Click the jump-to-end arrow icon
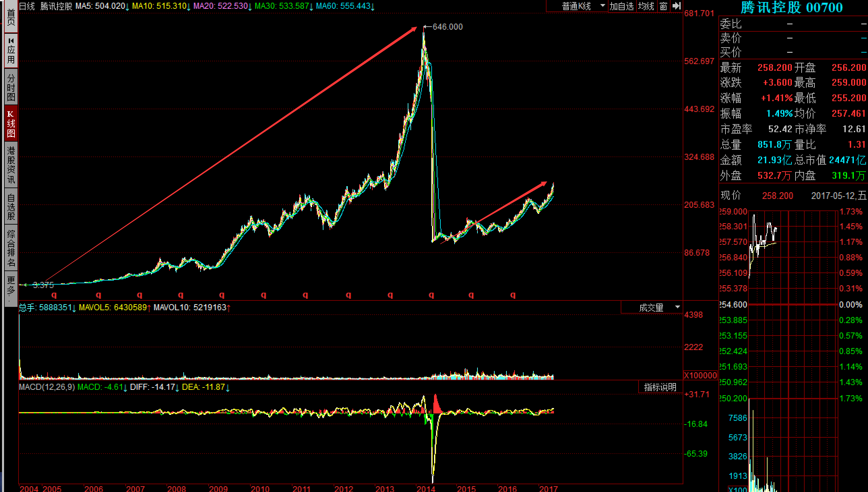This screenshot has width=868, height=492. pyautogui.click(x=677, y=6)
